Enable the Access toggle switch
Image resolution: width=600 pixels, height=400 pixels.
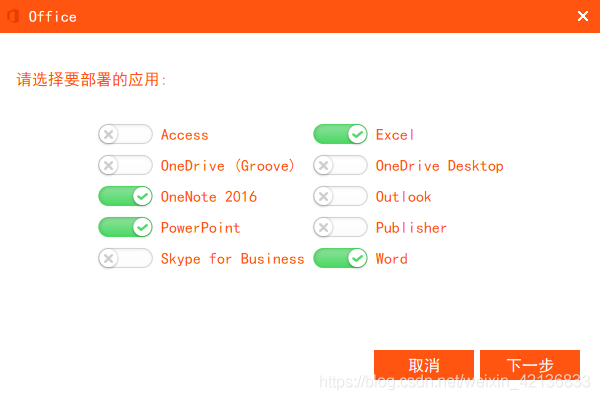click(x=126, y=134)
